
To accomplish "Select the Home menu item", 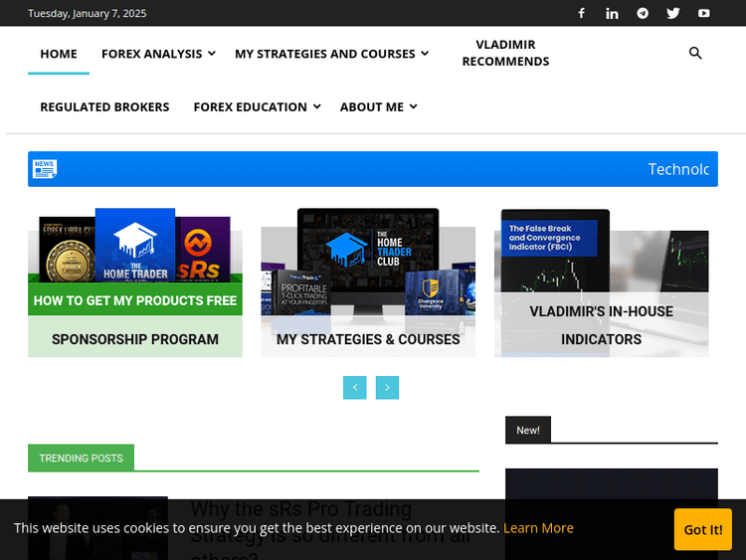I will point(59,54).
